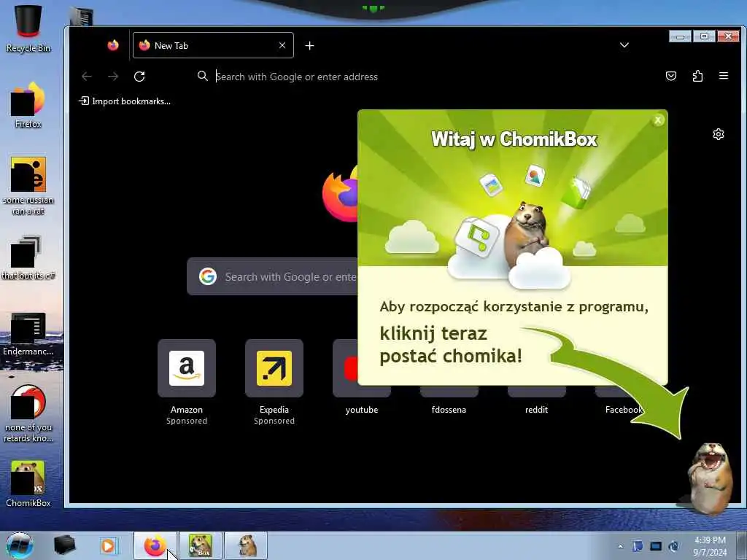747x560 pixels.
Task: Open new tab personalize gear icon
Action: 719,134
